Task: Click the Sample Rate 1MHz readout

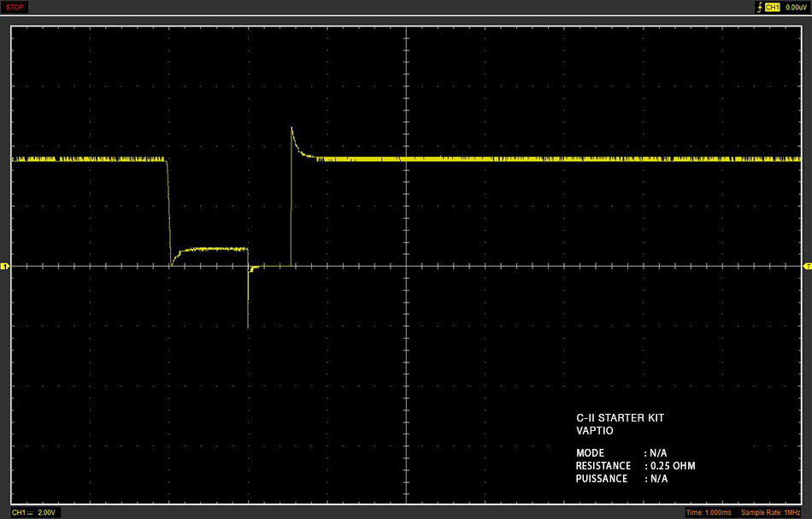Action: (771, 512)
